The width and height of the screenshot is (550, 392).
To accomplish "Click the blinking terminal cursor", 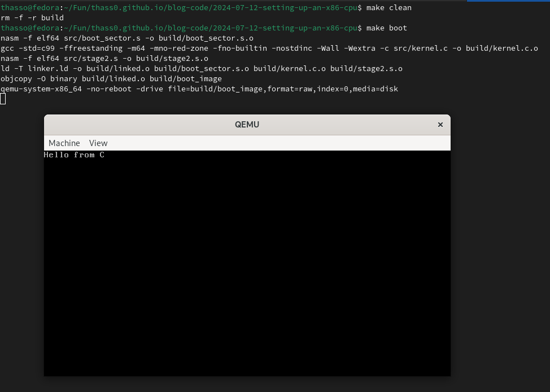I will coord(3,98).
